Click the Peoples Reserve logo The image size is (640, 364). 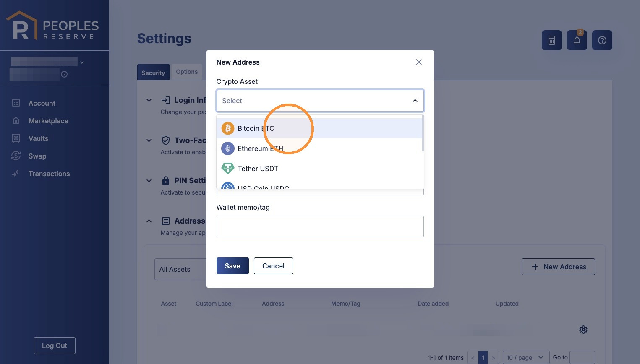[x=53, y=26]
